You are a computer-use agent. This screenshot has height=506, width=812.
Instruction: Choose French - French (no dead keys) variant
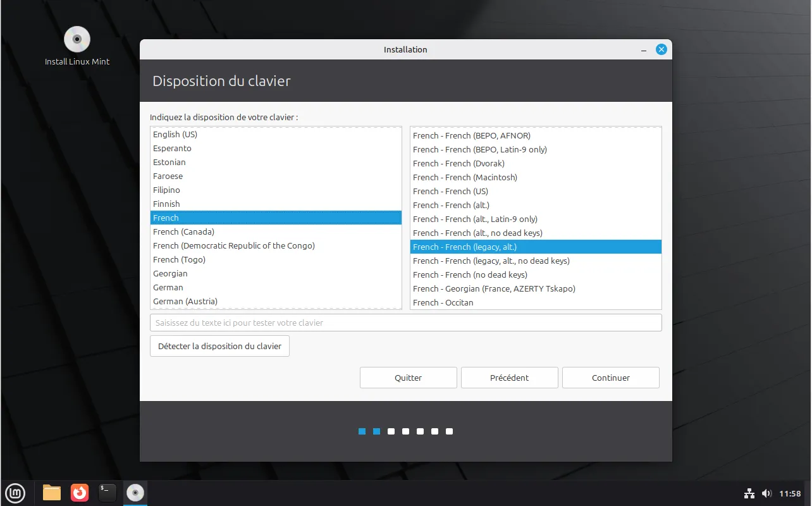point(470,275)
